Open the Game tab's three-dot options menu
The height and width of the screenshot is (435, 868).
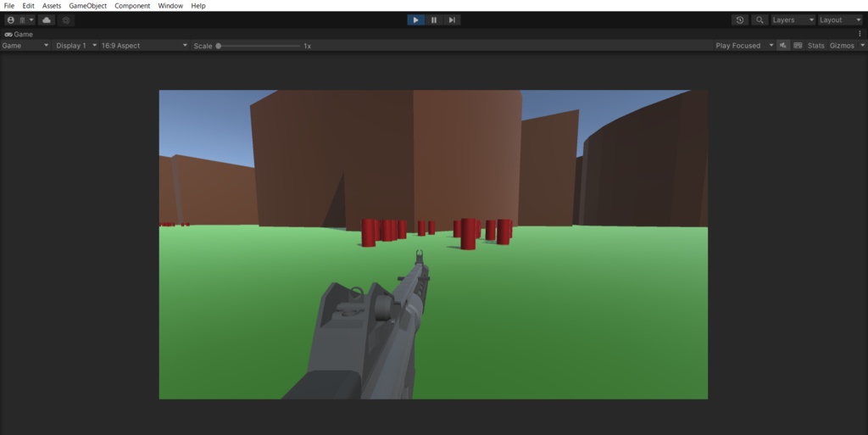click(860, 34)
